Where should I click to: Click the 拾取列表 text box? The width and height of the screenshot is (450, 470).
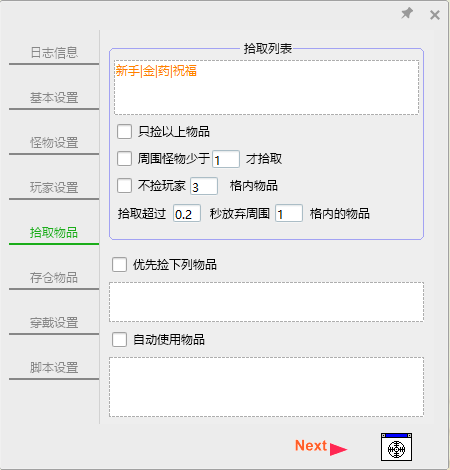[x=266, y=88]
